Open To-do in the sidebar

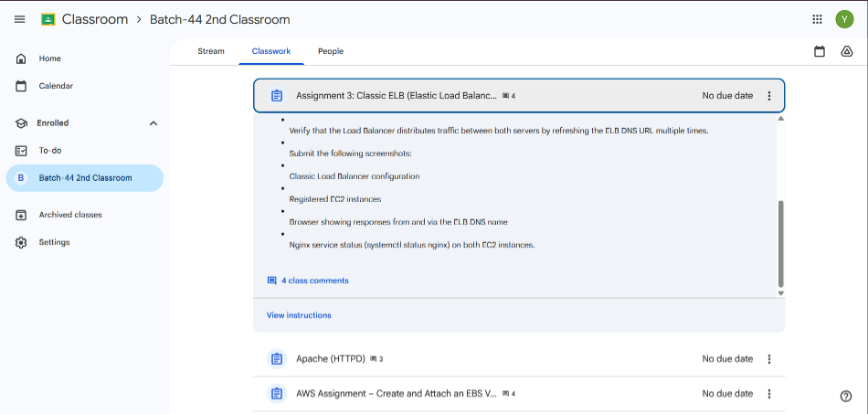[85, 151]
